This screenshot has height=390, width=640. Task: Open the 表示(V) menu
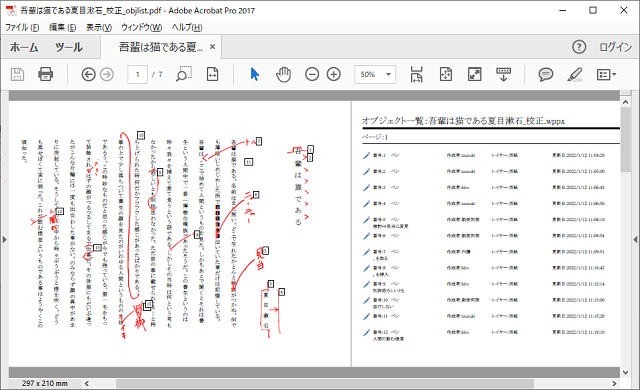tap(99, 27)
